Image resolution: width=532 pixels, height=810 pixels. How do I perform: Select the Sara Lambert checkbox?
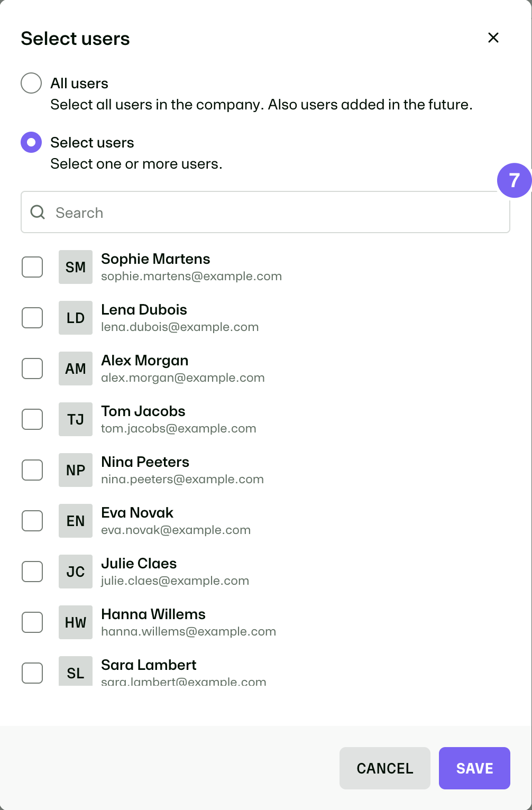(x=32, y=673)
